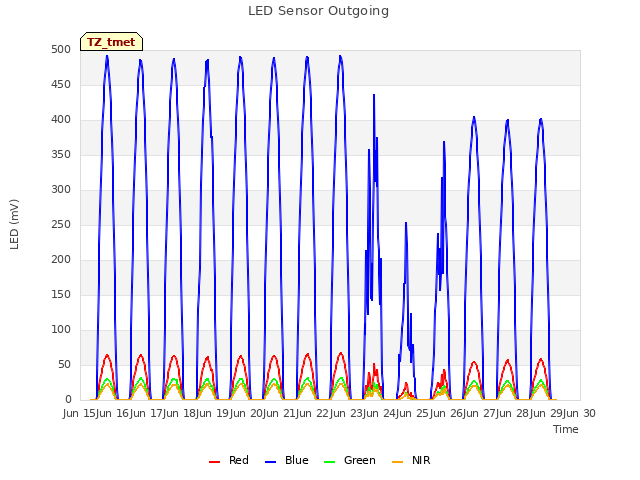This screenshot has height=480, width=640.
Task: Click the blue legend color marker
Action: [x=270, y=462]
